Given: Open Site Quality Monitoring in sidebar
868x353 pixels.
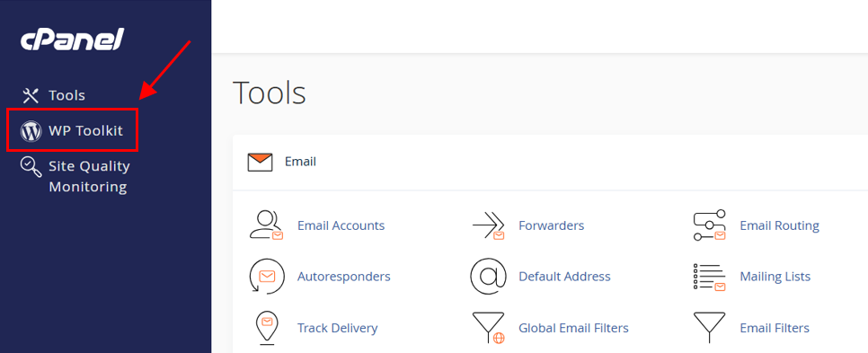Looking at the screenshot, I should [89, 176].
